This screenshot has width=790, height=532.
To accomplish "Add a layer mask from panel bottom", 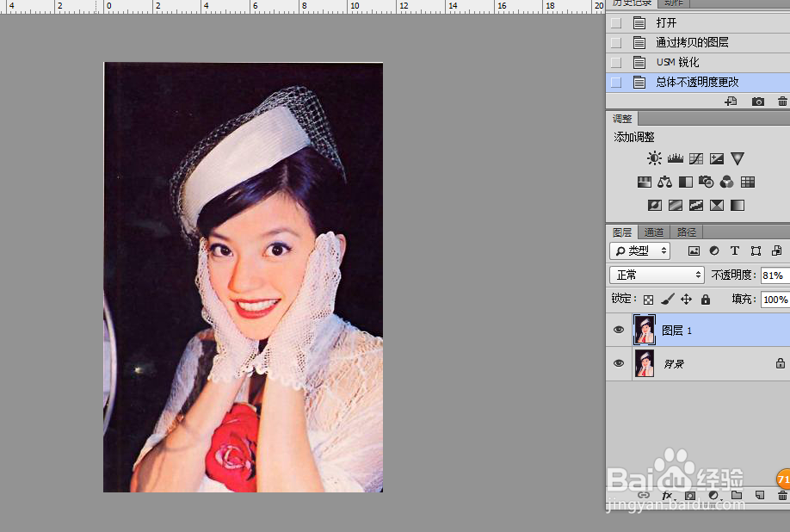I will coord(690,495).
